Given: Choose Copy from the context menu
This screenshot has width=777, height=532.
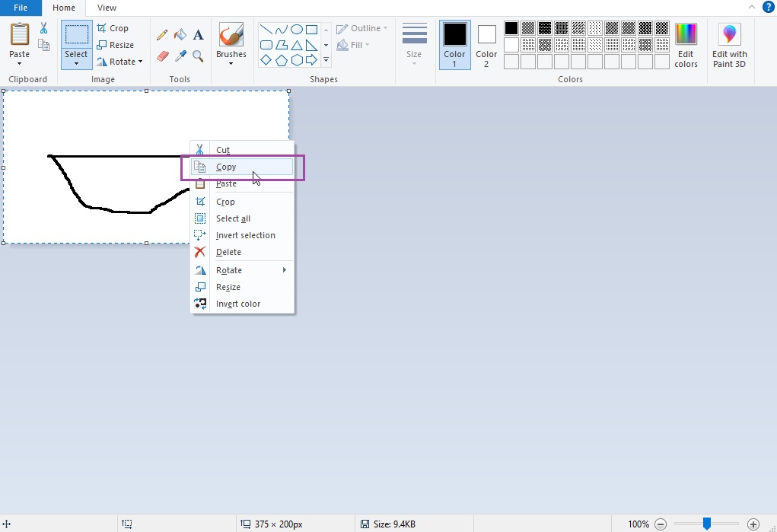Looking at the screenshot, I should coord(226,167).
